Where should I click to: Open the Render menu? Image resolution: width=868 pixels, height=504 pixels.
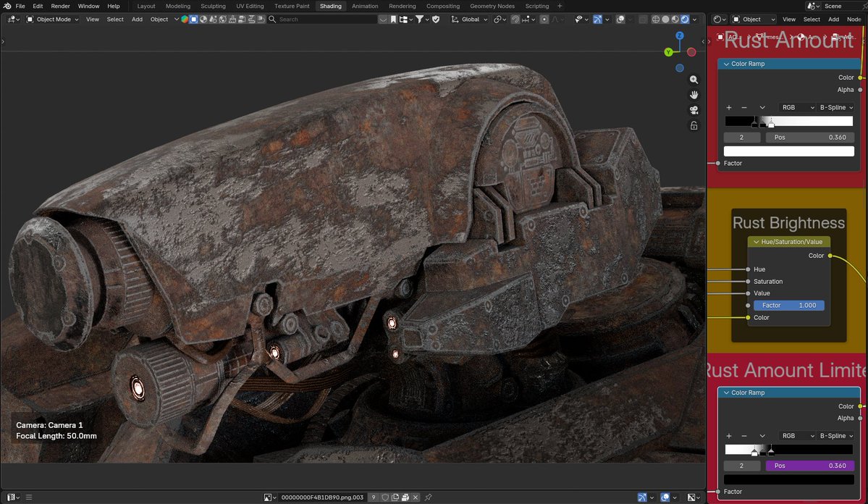click(60, 6)
